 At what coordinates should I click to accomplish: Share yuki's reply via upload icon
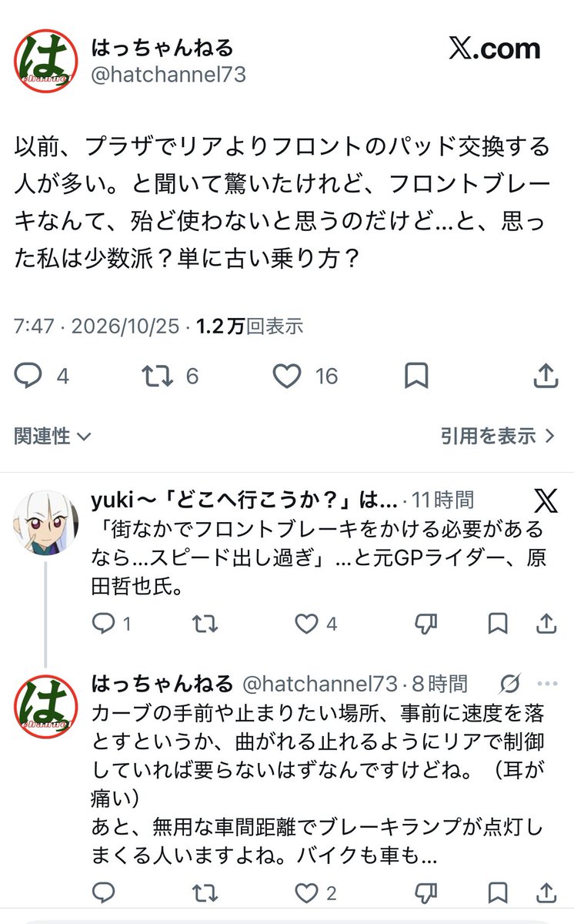tap(546, 623)
